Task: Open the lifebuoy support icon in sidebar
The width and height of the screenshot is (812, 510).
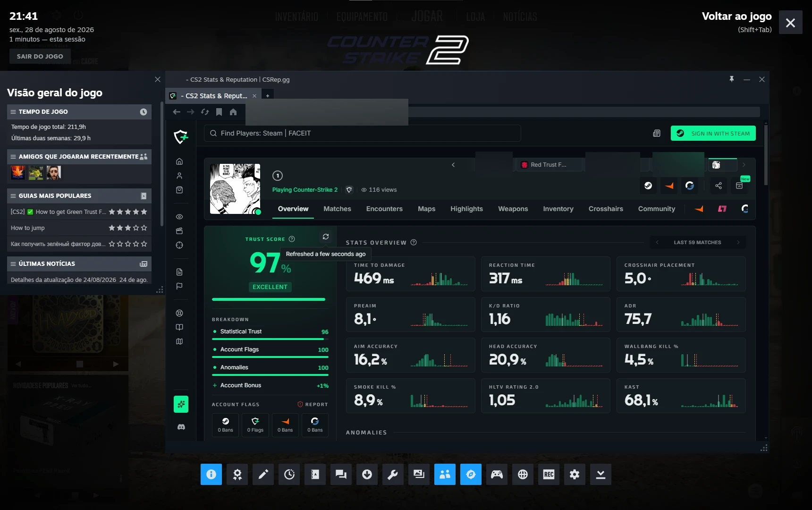Action: point(179,313)
